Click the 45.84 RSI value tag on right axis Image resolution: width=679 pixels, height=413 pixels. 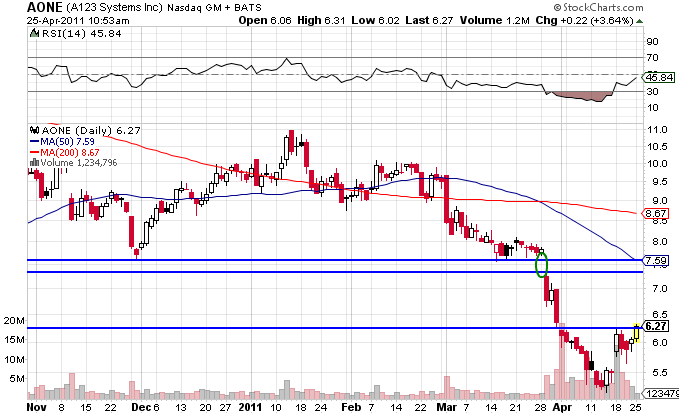(x=659, y=77)
